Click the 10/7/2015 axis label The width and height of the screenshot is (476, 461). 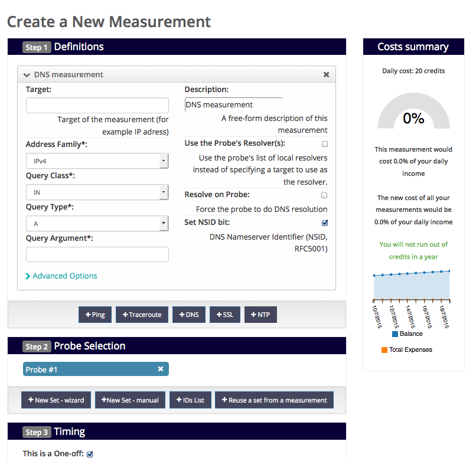[x=377, y=316]
